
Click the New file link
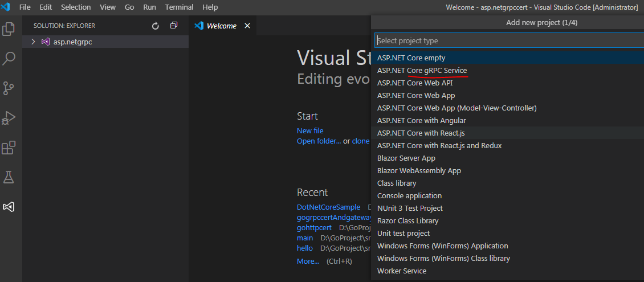(x=310, y=131)
